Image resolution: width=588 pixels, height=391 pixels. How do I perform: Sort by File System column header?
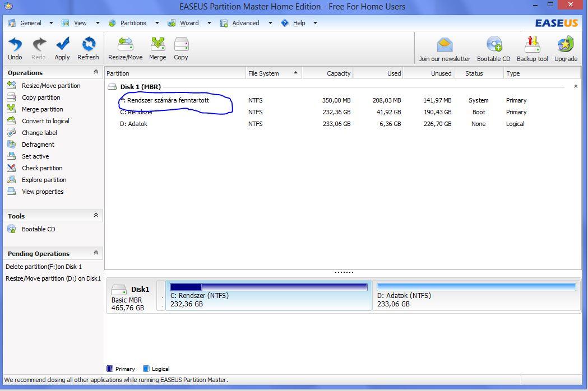coord(274,73)
